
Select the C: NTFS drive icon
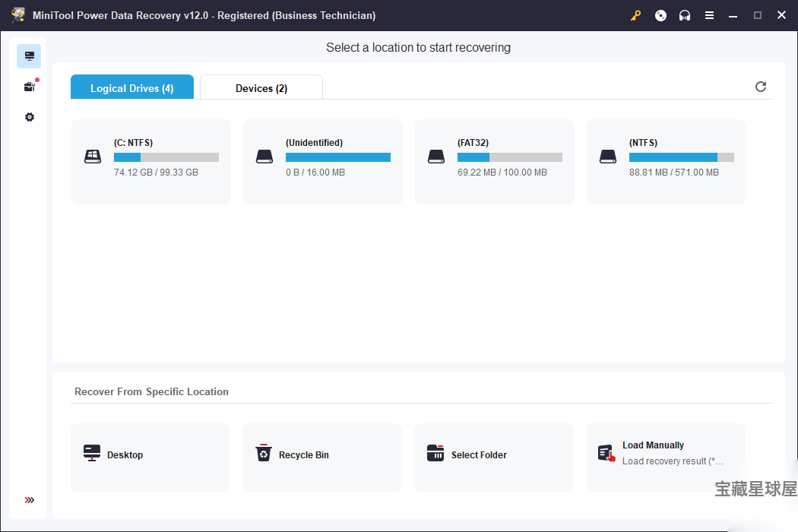click(93, 157)
